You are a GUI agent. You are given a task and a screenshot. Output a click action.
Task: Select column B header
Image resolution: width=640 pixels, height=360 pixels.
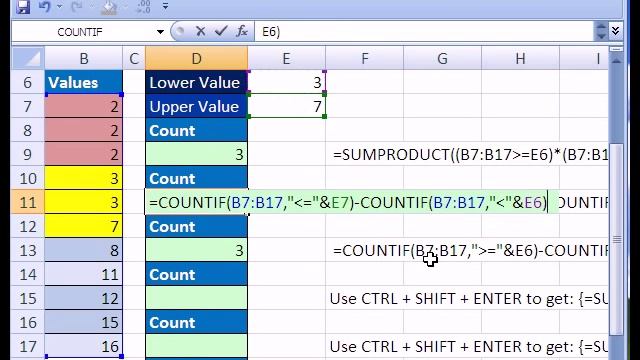point(84,59)
